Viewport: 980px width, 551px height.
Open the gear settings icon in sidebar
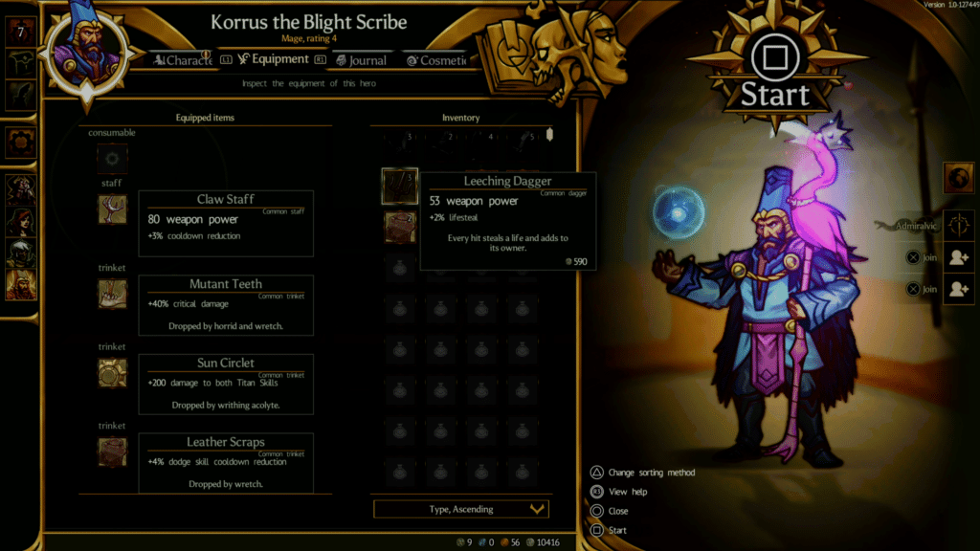pyautogui.click(x=21, y=142)
